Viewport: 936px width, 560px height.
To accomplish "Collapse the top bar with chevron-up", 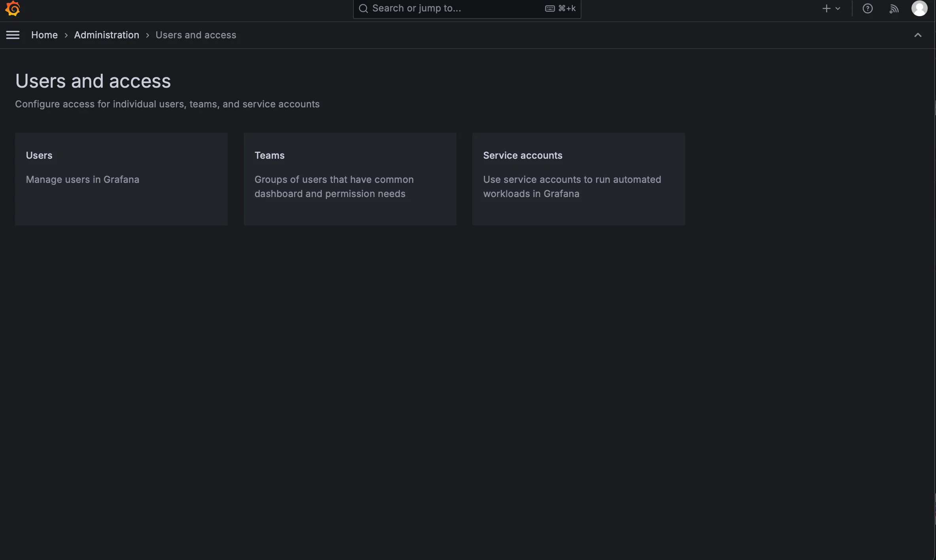I will click(x=918, y=35).
